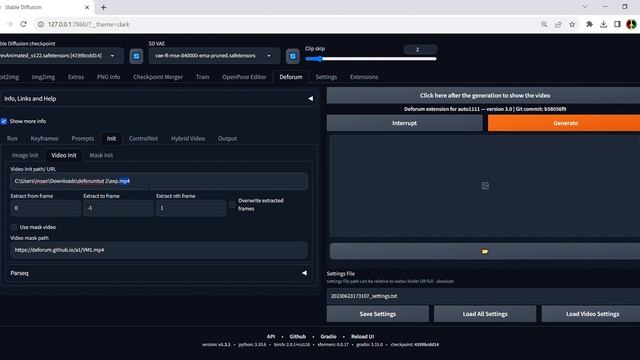
Task: Uncheck the Show more info checkbox
Action: coord(4,121)
